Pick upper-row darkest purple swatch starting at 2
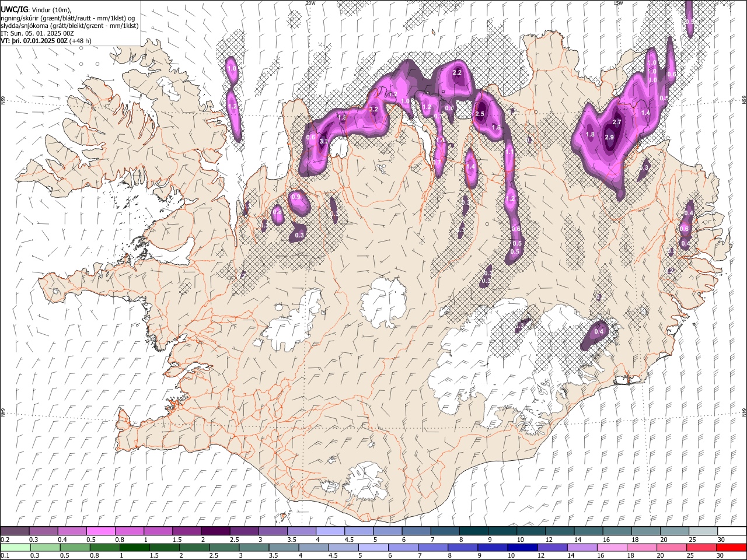The width and height of the screenshot is (747, 560). click(215, 531)
